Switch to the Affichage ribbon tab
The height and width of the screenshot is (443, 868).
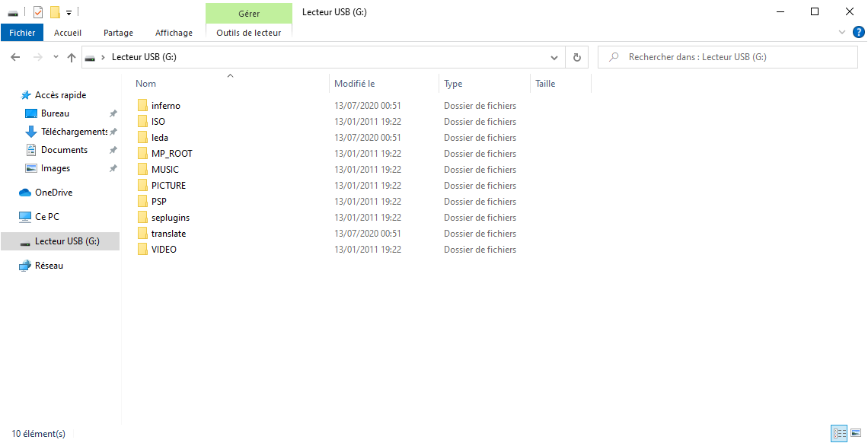click(174, 33)
